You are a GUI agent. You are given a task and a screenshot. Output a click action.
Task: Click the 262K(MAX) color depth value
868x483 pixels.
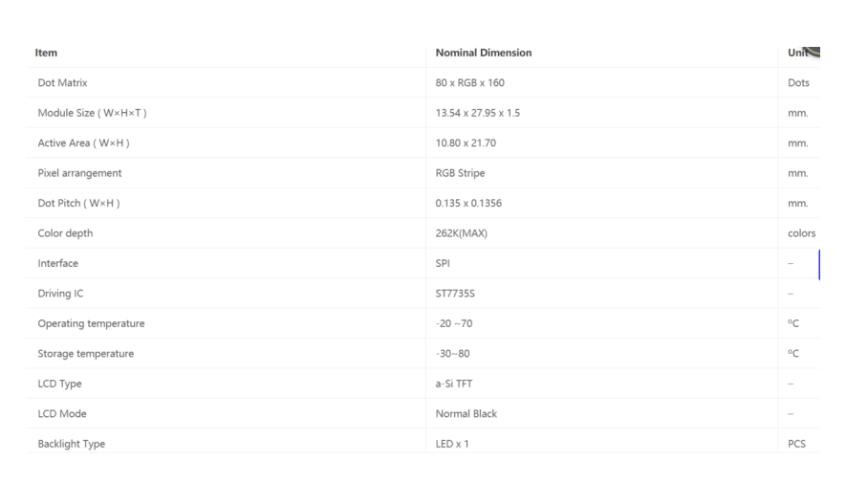click(x=461, y=233)
